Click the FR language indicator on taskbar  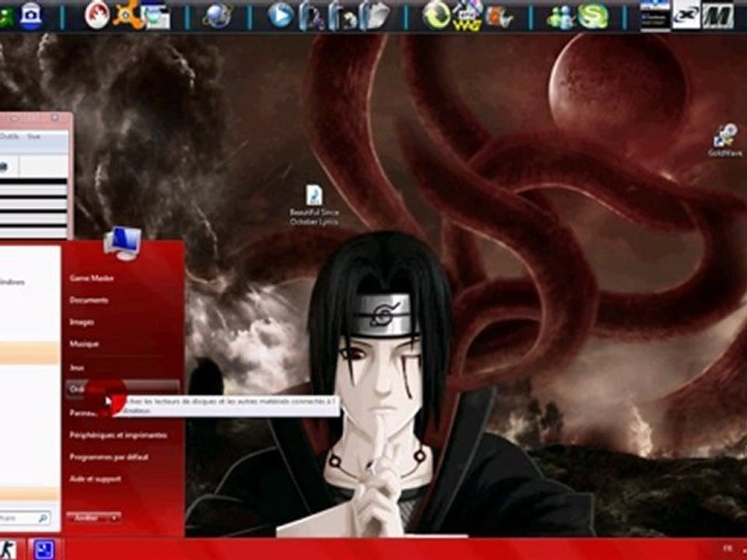tap(728, 548)
